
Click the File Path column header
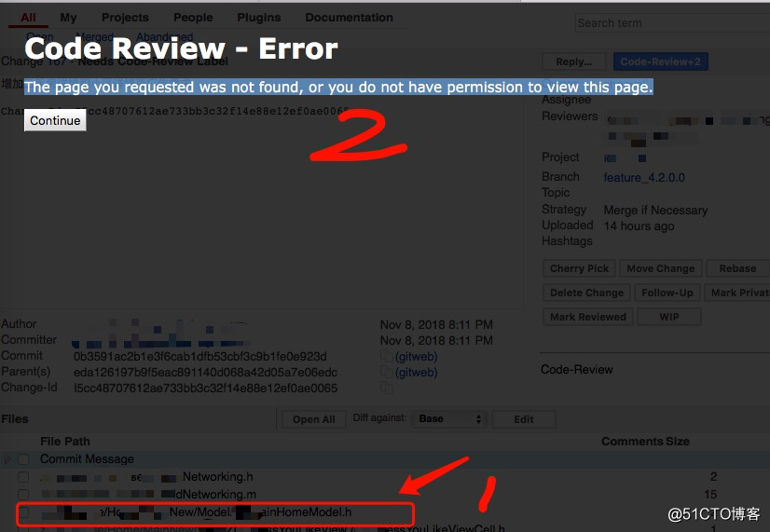coord(65,442)
